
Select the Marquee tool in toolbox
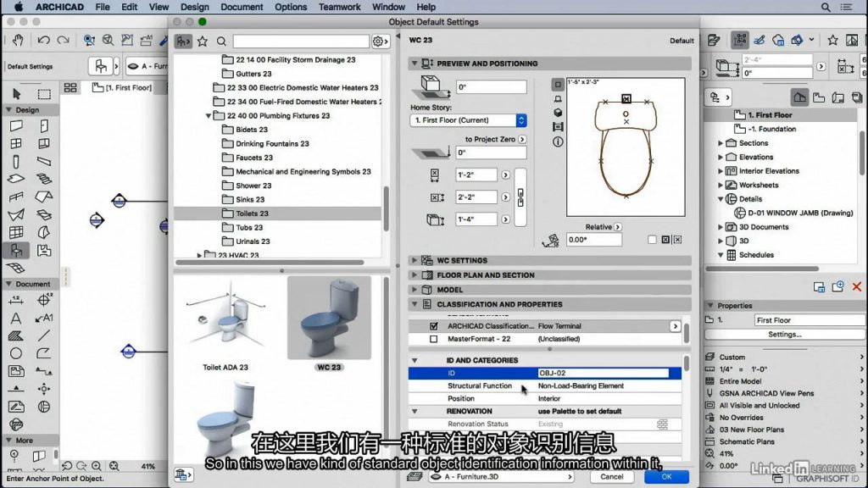44,93
